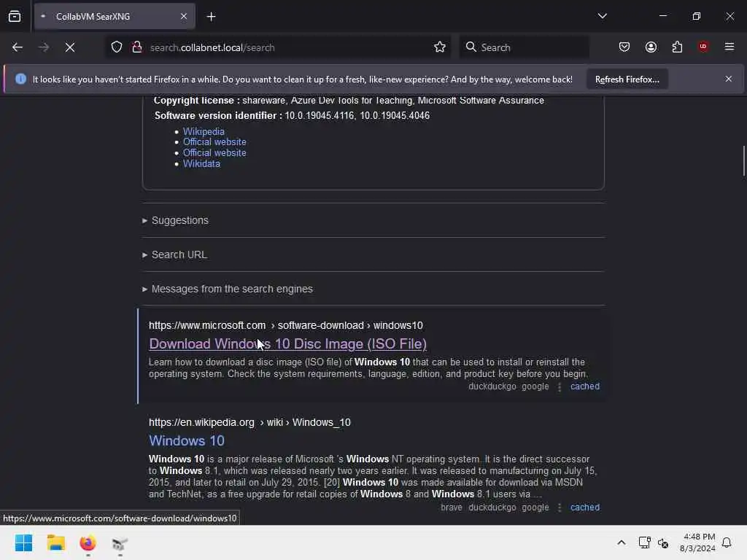Open the uBlock Origin icon
The image size is (747, 560).
pos(703,47)
